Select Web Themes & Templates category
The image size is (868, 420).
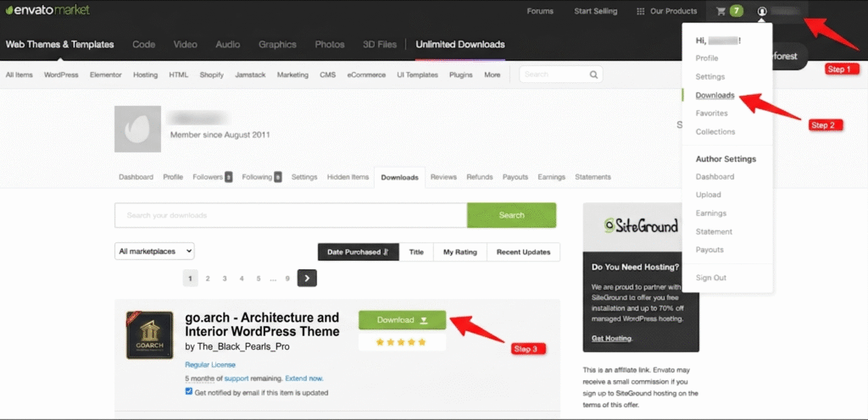point(60,44)
